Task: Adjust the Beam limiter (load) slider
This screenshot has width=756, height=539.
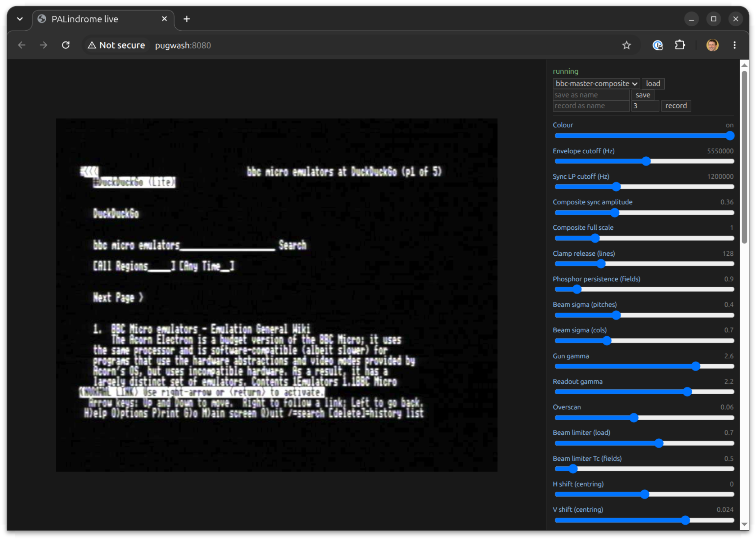Action: pyautogui.click(x=644, y=443)
